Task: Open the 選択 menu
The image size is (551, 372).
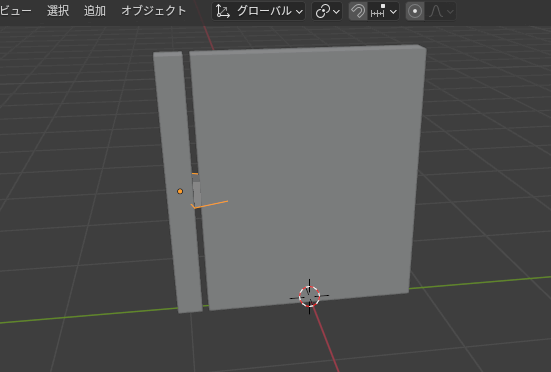Action: [58, 11]
